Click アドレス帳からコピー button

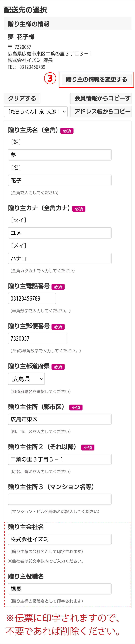[101, 112]
